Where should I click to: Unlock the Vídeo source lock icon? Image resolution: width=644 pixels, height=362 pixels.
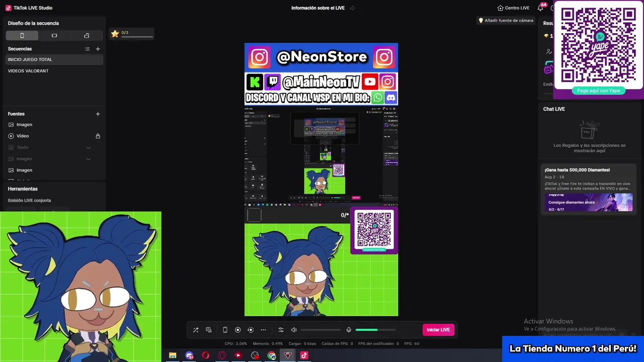(98, 136)
